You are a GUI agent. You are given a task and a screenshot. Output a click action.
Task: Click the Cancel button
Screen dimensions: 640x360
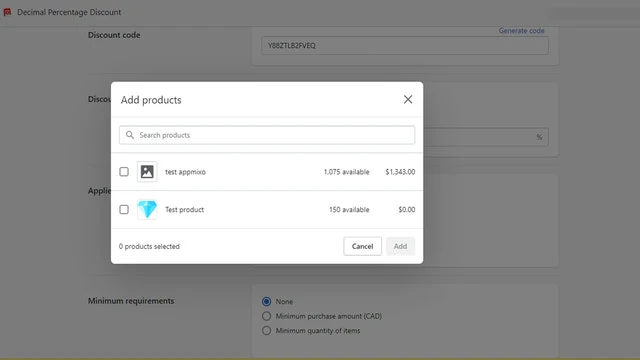click(x=362, y=246)
